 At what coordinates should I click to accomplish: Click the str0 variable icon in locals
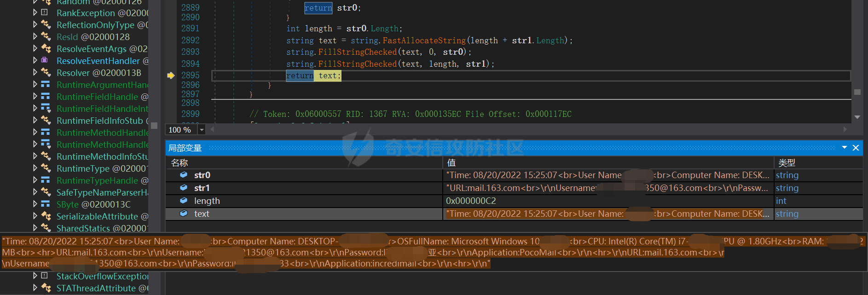(184, 175)
